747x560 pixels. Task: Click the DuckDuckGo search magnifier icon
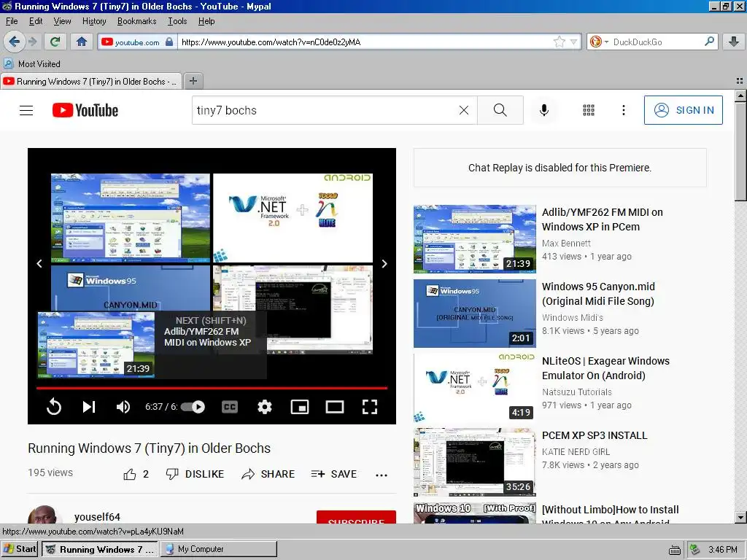point(709,42)
